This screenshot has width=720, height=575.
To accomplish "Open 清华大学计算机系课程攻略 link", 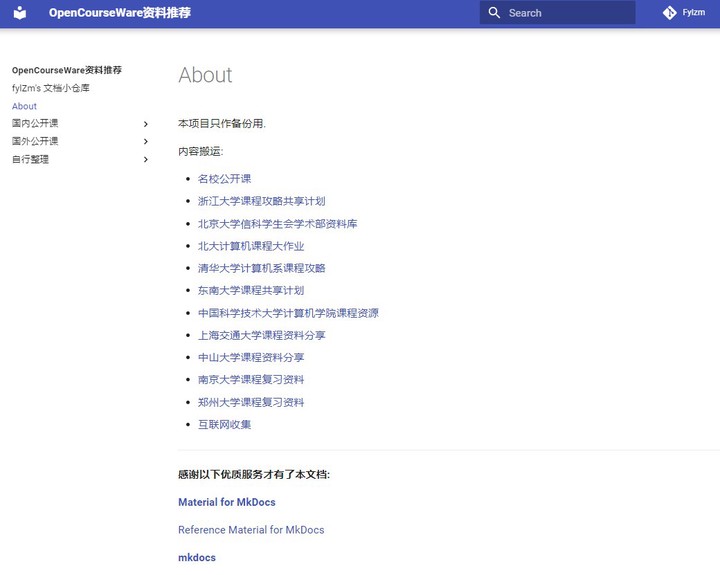I will click(x=261, y=268).
